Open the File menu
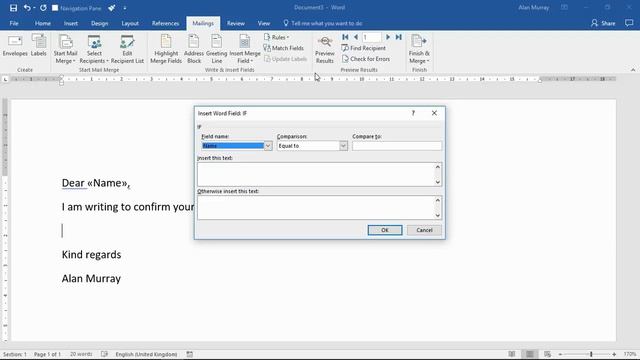640x360 pixels. (14, 23)
